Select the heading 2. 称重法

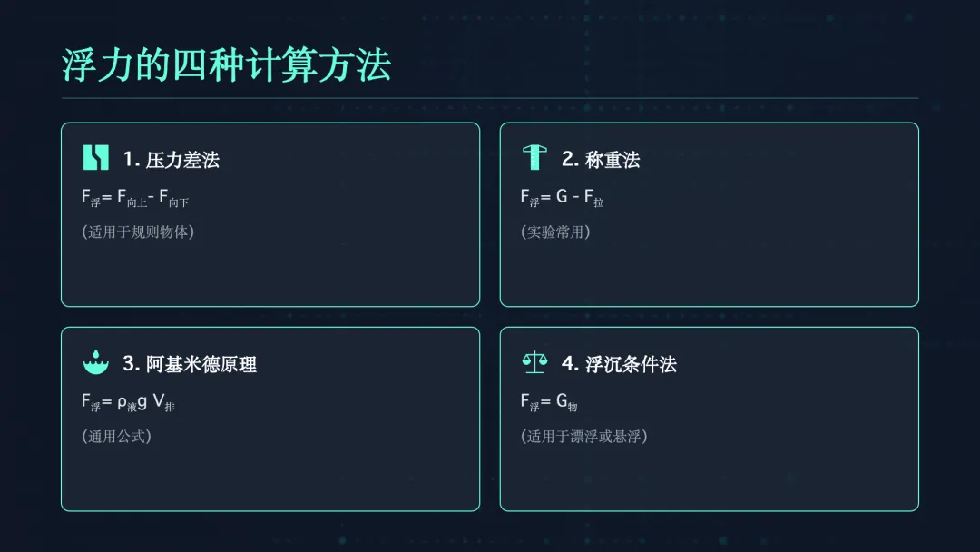tap(601, 160)
